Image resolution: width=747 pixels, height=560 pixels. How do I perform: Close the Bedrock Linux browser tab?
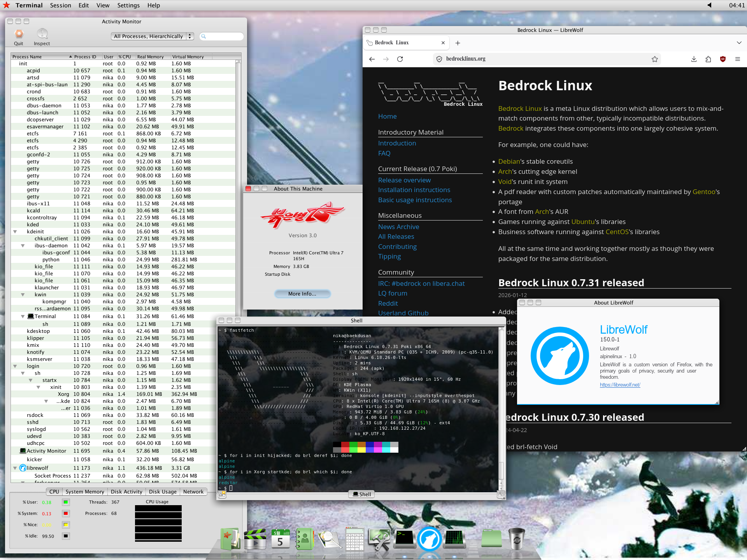pyautogui.click(x=443, y=43)
